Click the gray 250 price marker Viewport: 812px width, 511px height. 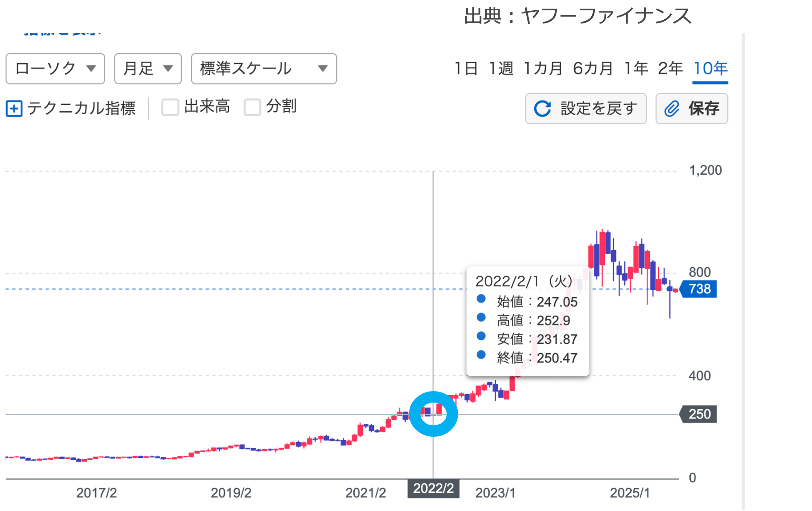click(x=699, y=414)
